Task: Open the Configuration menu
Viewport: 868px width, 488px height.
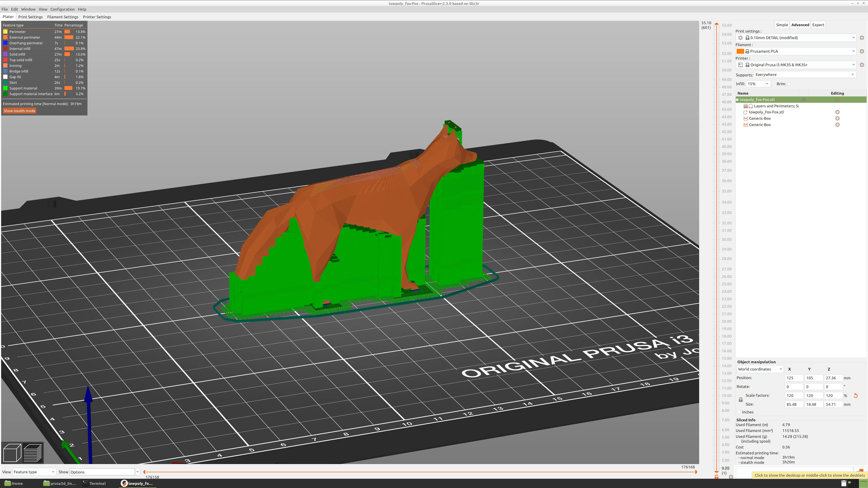Action: click(62, 9)
